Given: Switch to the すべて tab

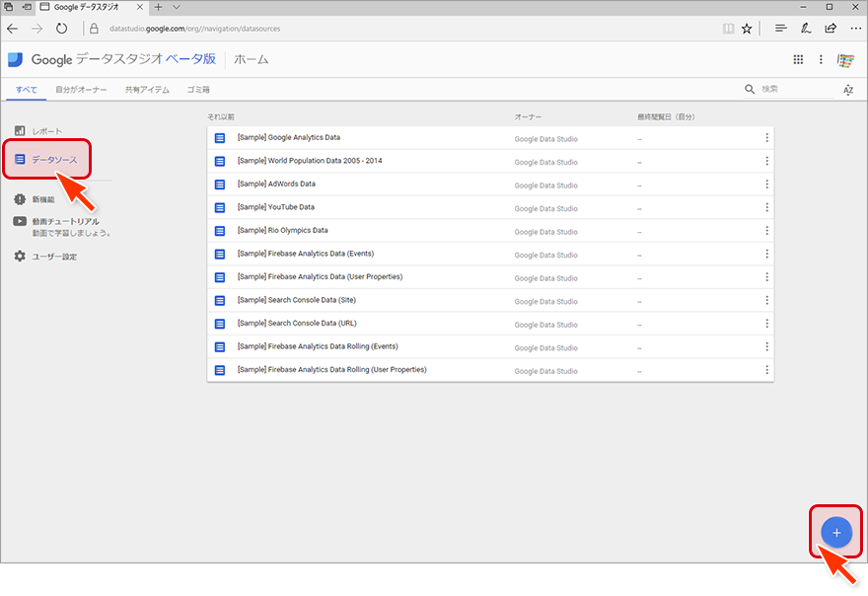Looking at the screenshot, I should coord(26,90).
